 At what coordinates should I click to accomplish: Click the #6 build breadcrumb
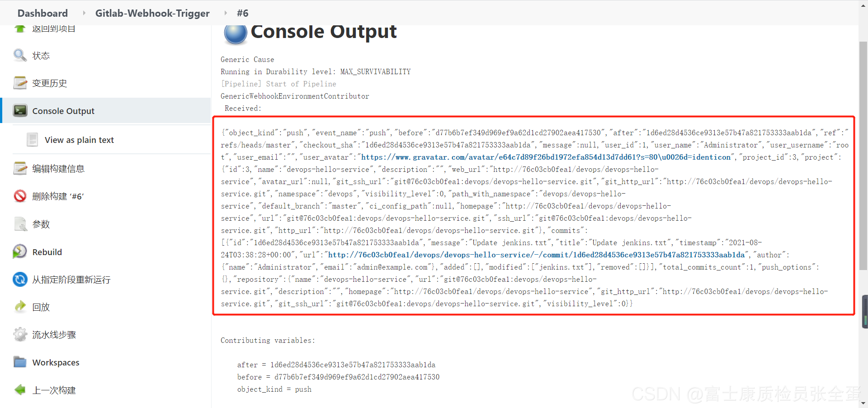point(243,13)
